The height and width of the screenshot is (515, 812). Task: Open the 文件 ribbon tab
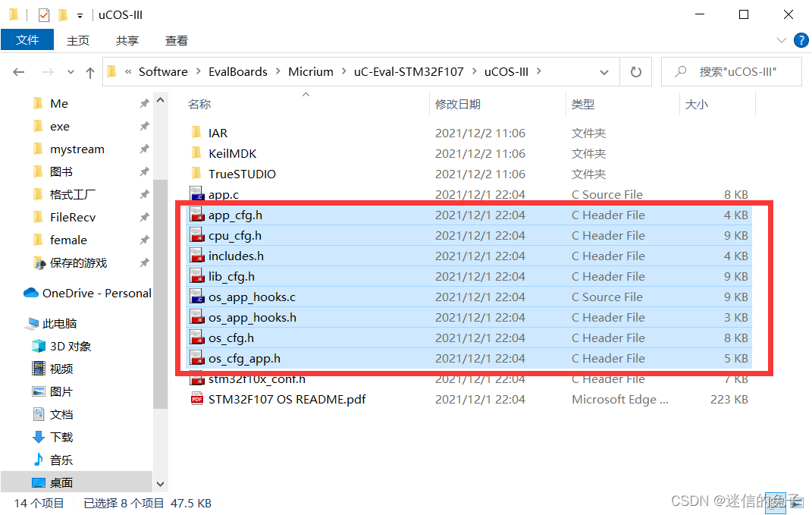27,40
